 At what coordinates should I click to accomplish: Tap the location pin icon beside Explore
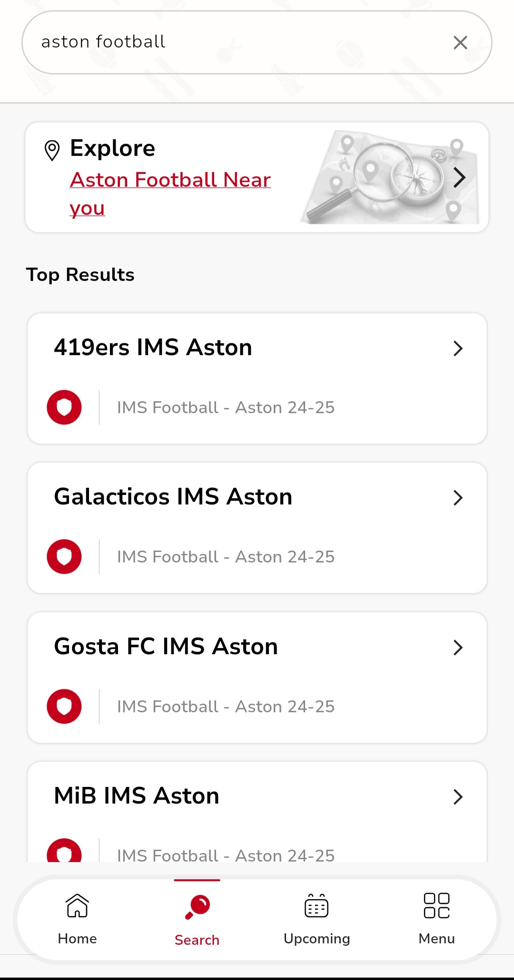click(x=52, y=150)
